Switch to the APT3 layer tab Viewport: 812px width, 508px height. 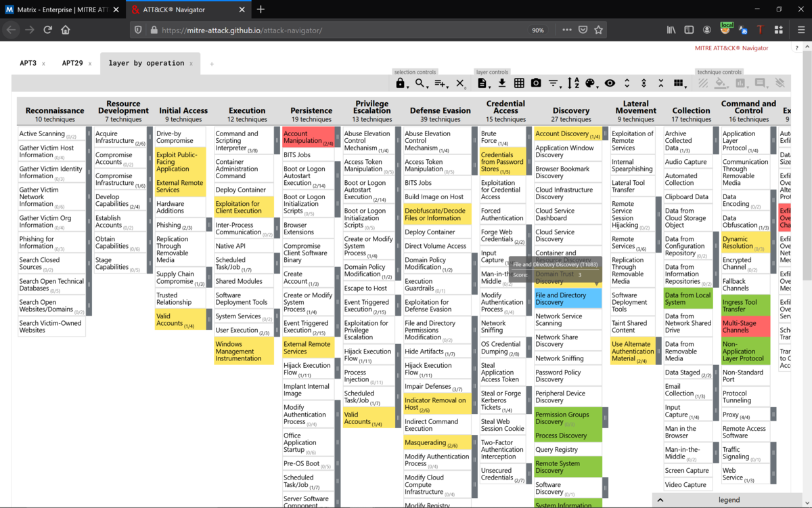pyautogui.click(x=28, y=63)
